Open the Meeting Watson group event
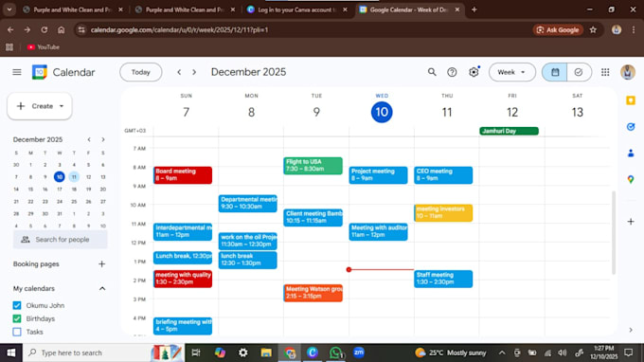Screen dimensions: 644x362 click(x=313, y=293)
